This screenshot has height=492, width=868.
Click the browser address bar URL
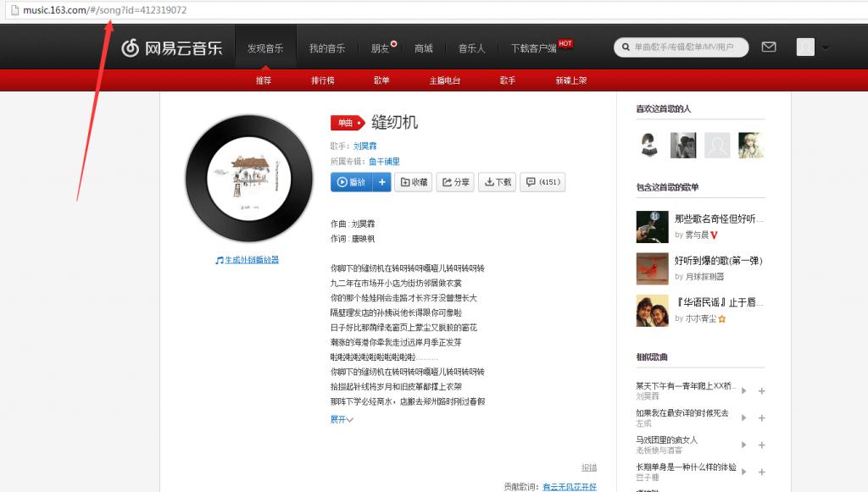tap(104, 10)
